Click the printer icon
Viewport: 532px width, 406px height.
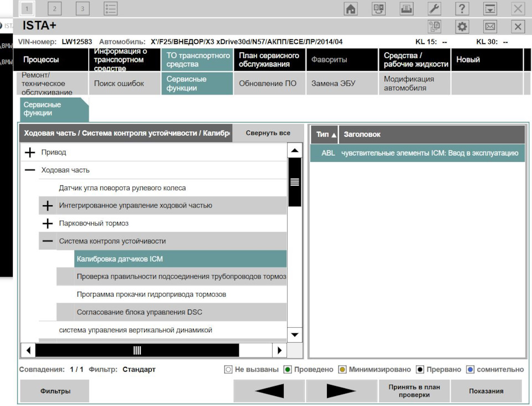coord(406,9)
